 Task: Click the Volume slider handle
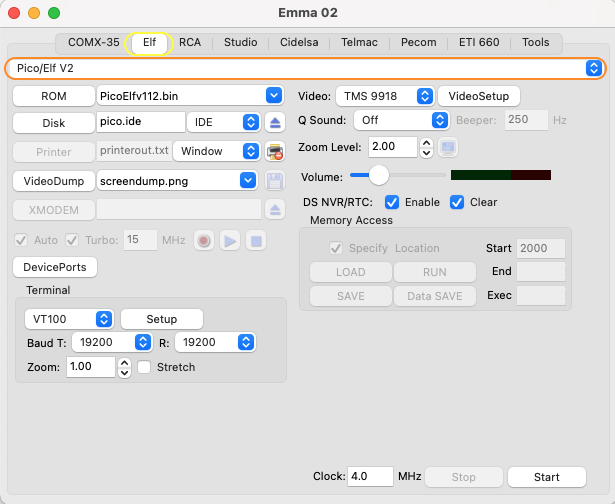click(378, 175)
